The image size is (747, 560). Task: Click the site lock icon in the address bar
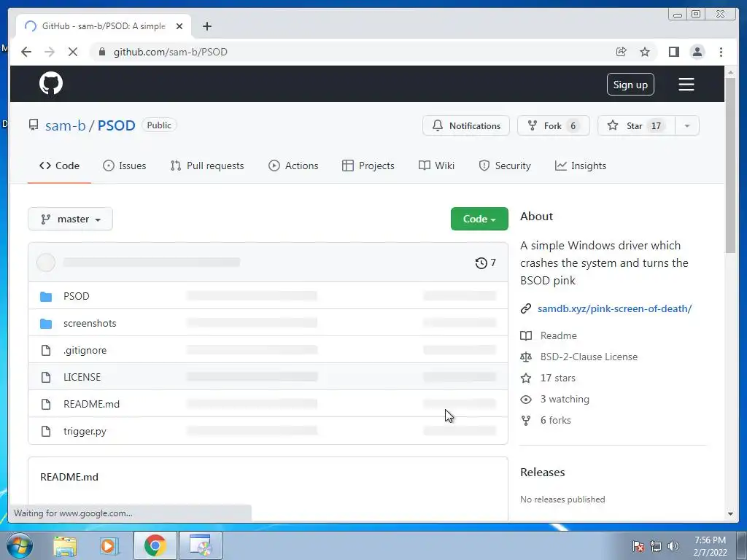[x=101, y=52]
